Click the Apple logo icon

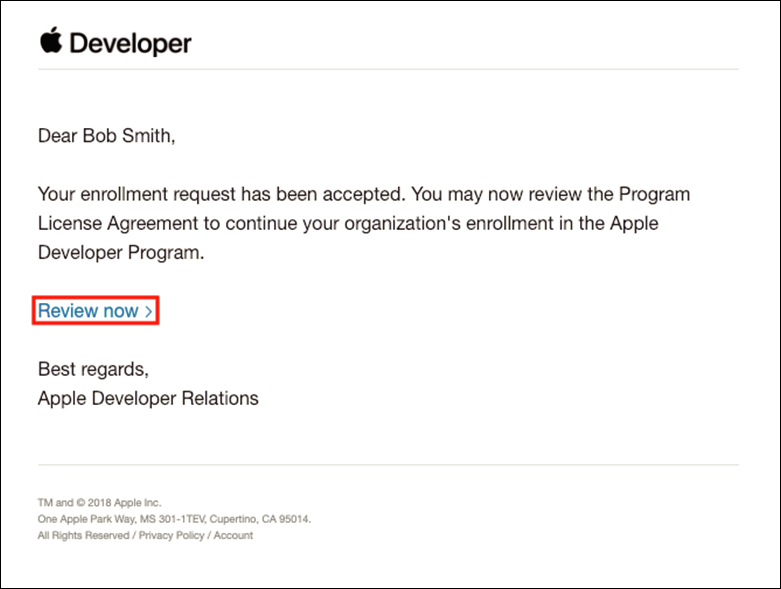50,41
